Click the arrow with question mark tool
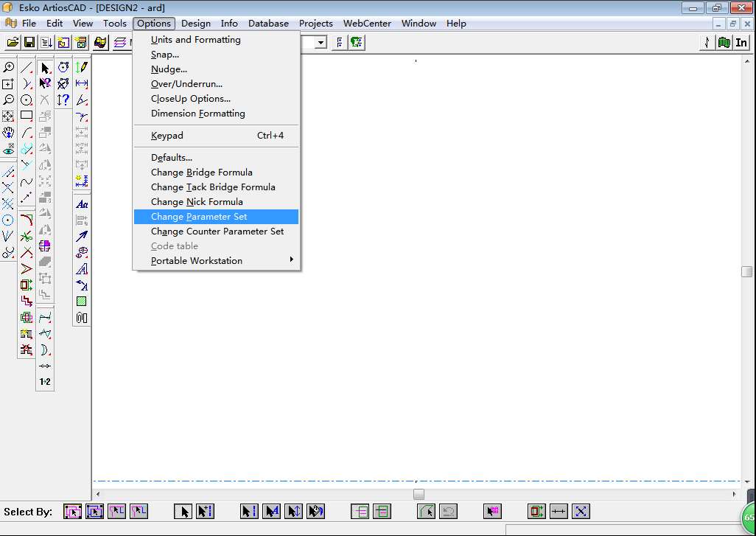The image size is (756, 536). (x=45, y=83)
